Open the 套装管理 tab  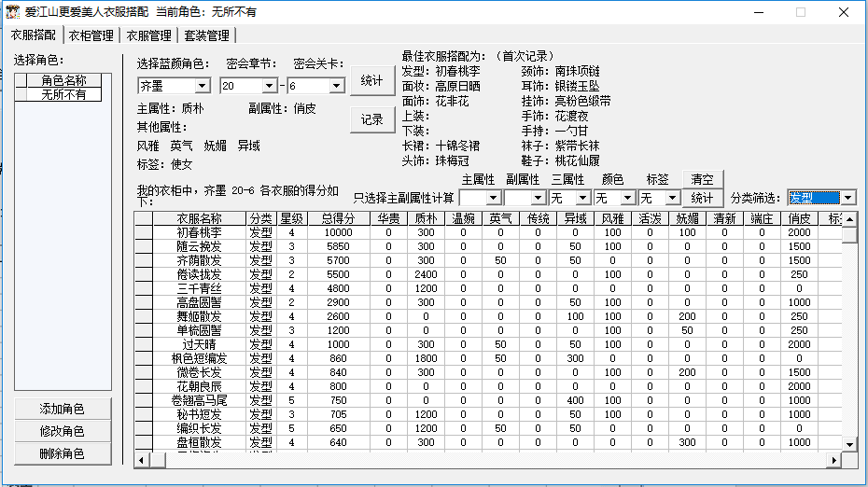[206, 35]
